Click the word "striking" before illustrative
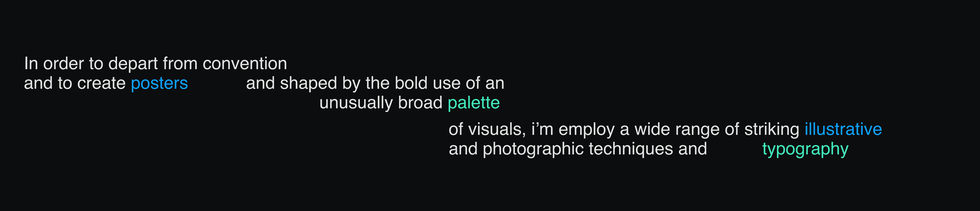 [771, 130]
